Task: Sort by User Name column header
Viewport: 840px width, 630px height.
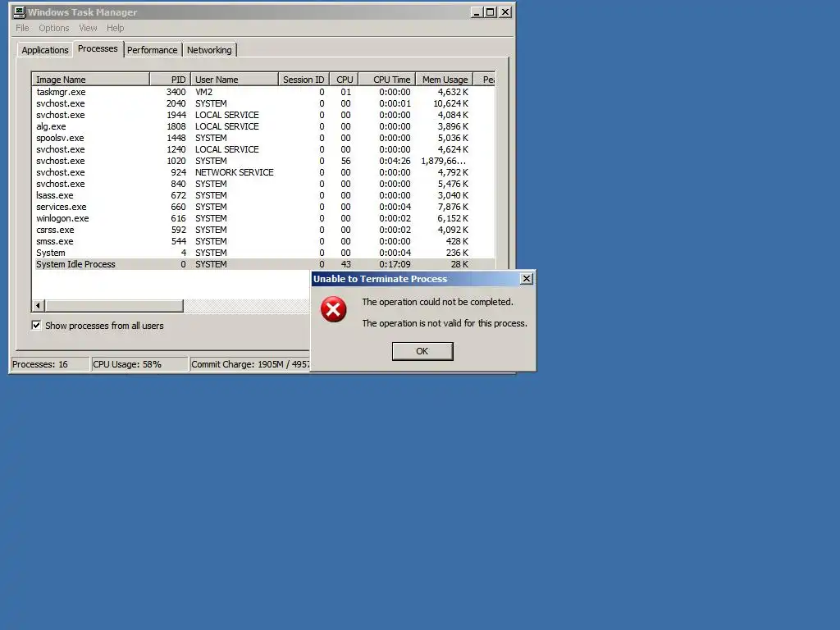Action: (x=234, y=80)
